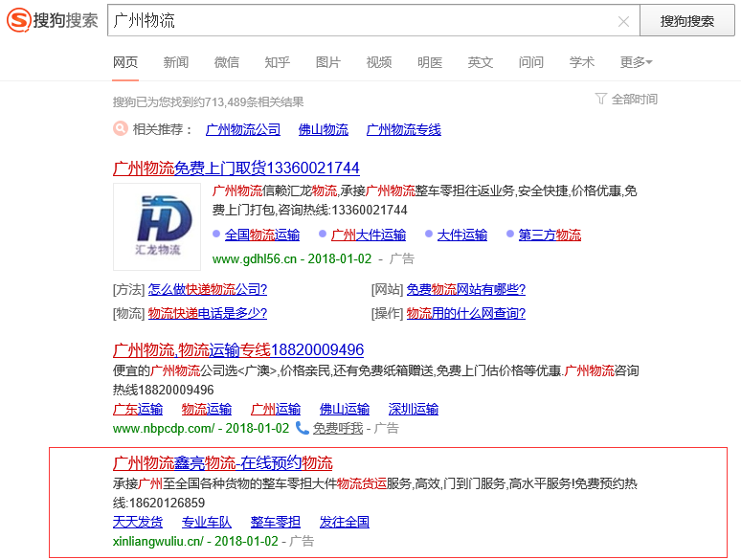Click the www.gdhl56.cn URL text
Screen dimensions: 741x560
coord(255,259)
